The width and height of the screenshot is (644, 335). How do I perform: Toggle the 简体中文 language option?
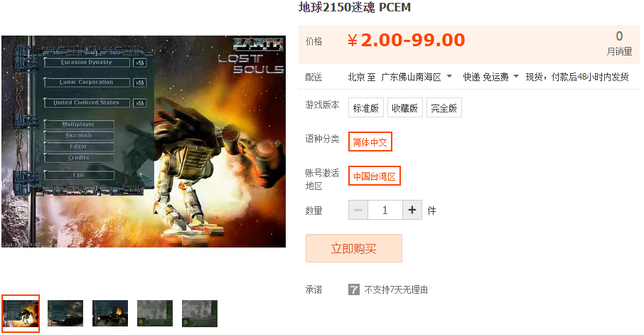(370, 142)
